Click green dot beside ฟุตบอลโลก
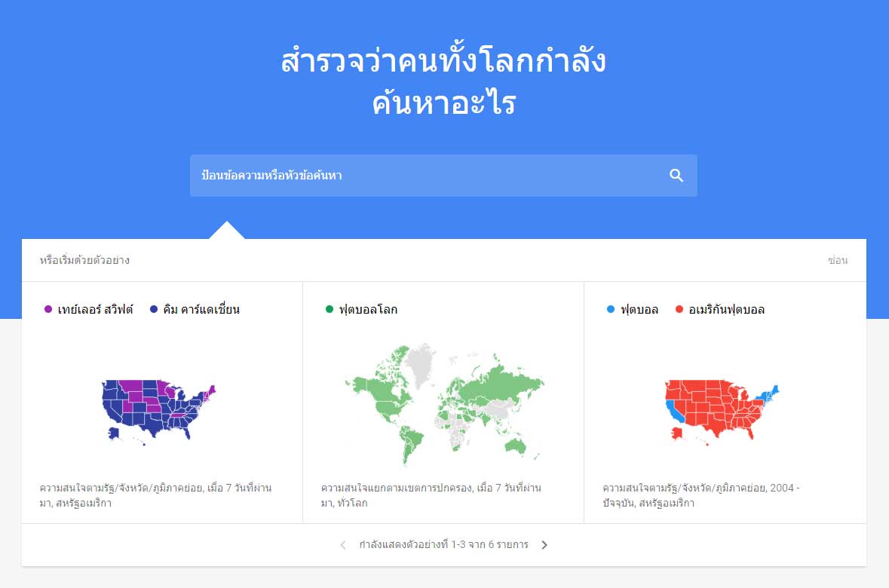 [x=330, y=309]
